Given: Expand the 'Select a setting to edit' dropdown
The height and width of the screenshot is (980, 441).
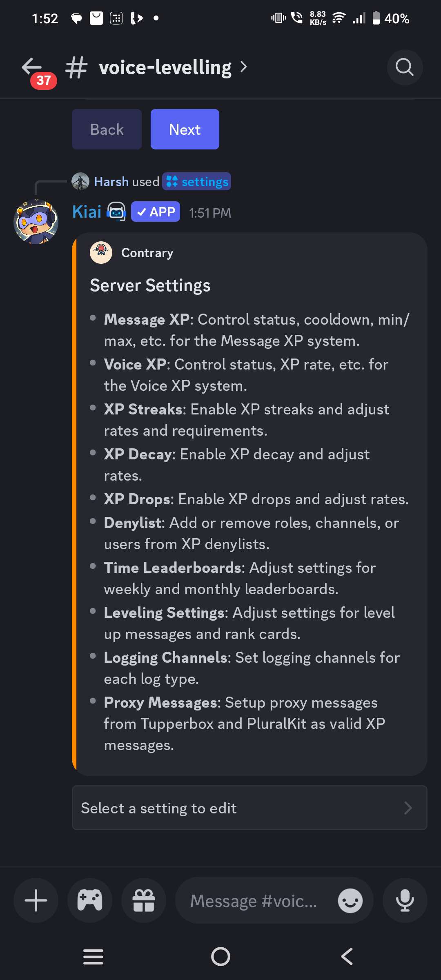Looking at the screenshot, I should click(249, 808).
